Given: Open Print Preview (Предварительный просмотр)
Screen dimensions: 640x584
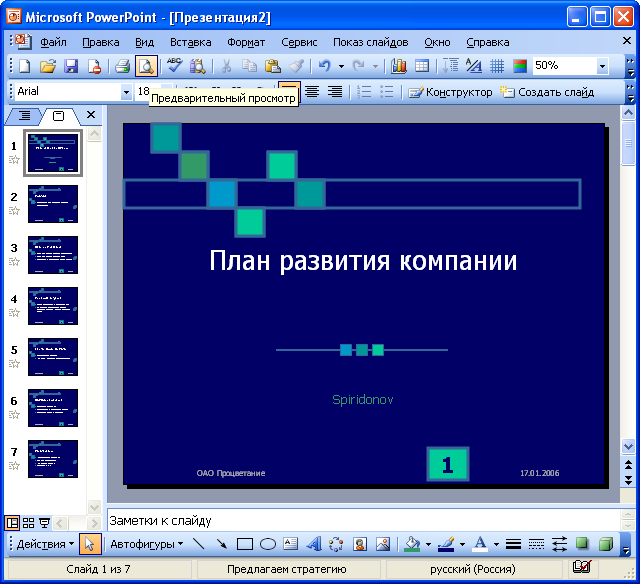Looking at the screenshot, I should tap(146, 66).
